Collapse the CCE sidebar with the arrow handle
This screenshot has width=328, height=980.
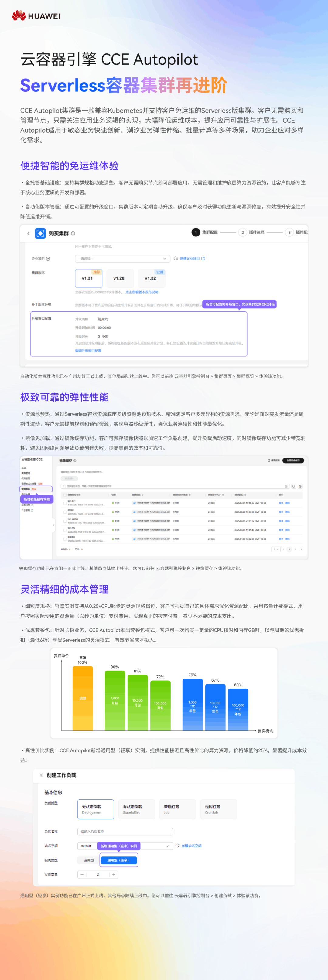pos(53,525)
